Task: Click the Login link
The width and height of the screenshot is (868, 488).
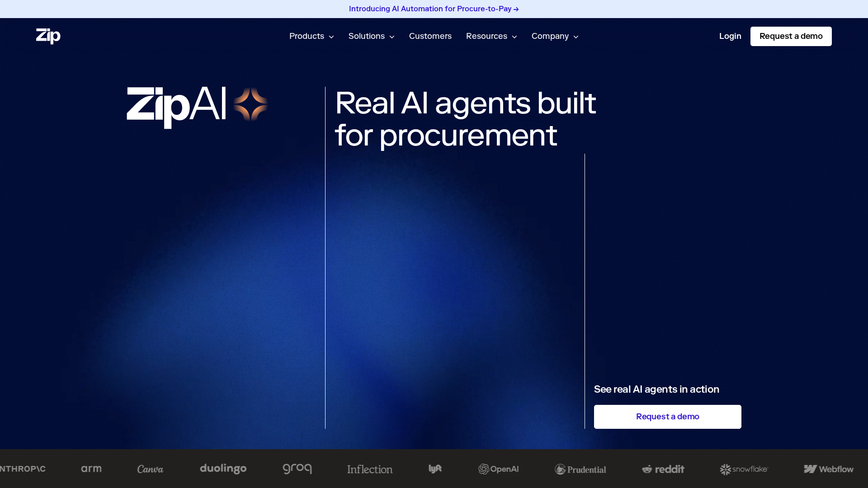Action: pos(730,36)
